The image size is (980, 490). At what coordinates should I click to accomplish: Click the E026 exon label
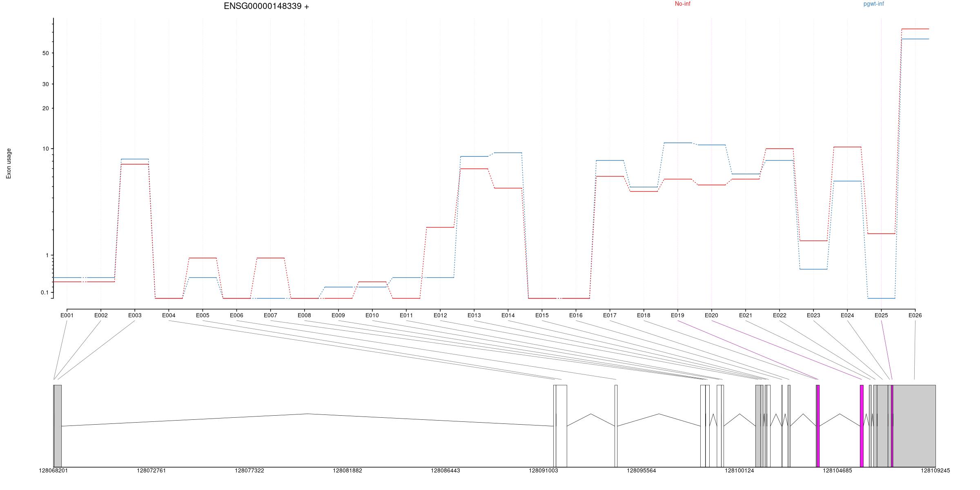(915, 315)
